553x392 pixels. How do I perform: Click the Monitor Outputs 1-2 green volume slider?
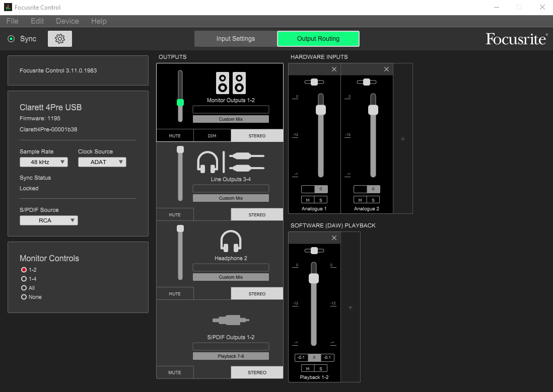coord(180,103)
